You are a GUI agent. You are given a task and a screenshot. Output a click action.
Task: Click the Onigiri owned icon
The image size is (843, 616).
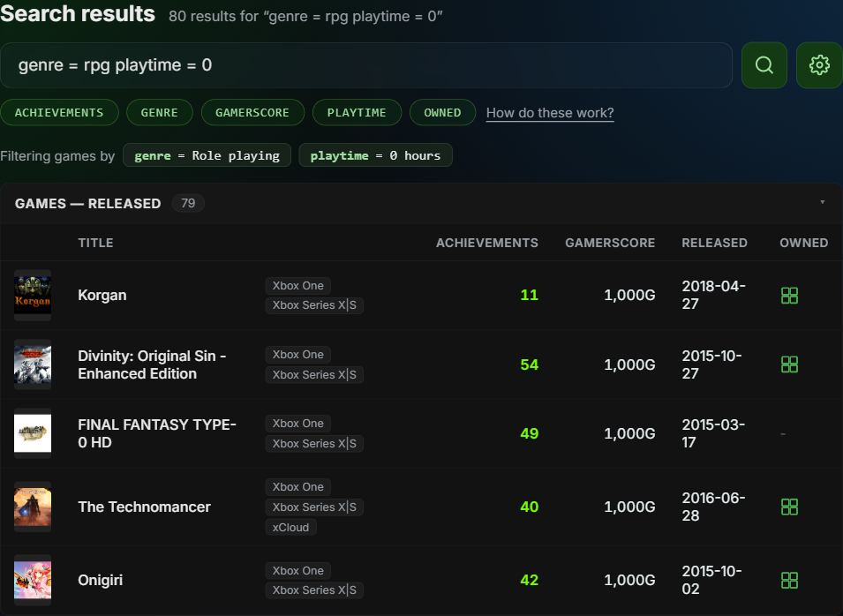tap(789, 580)
